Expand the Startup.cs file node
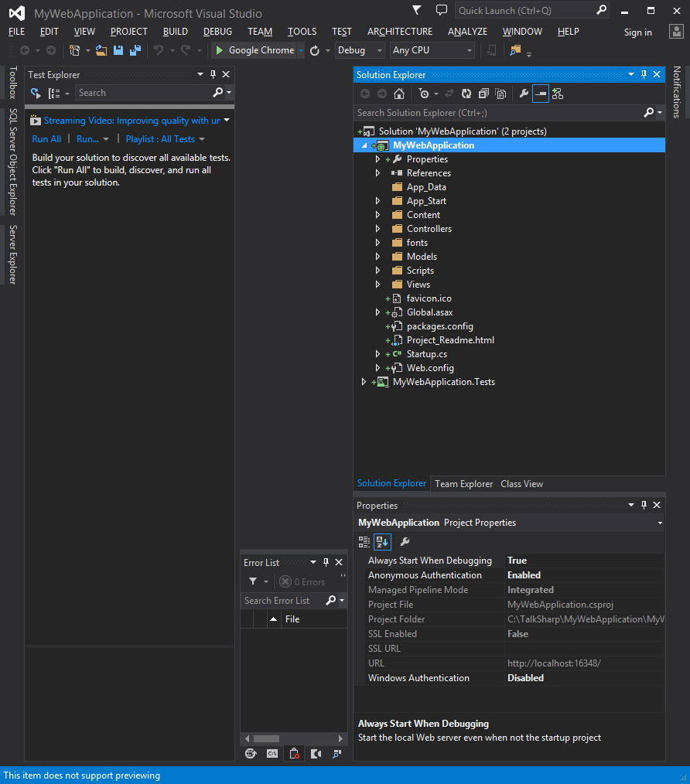This screenshot has width=690, height=784. pos(377,353)
